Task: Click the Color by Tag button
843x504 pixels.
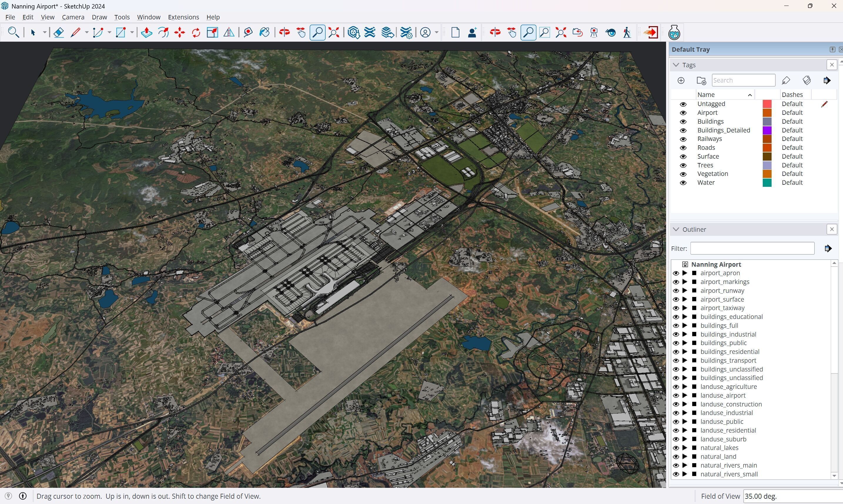Action: (807, 80)
